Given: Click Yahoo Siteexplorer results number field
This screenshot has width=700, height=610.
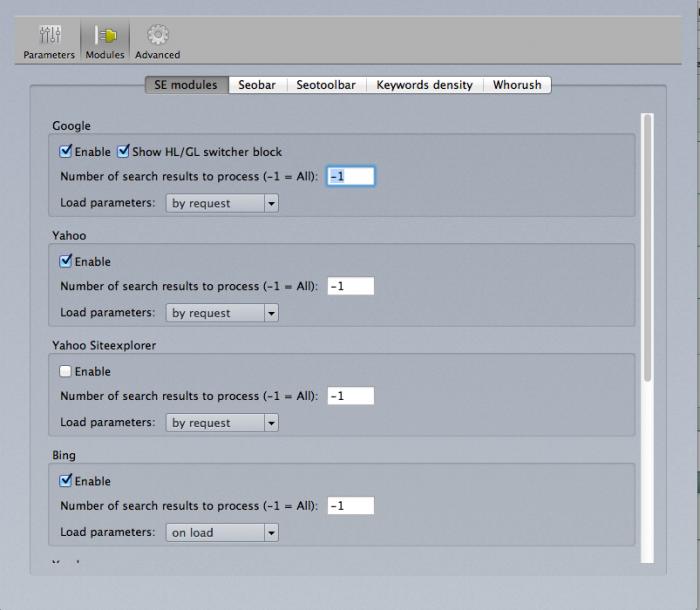Looking at the screenshot, I should click(351, 396).
